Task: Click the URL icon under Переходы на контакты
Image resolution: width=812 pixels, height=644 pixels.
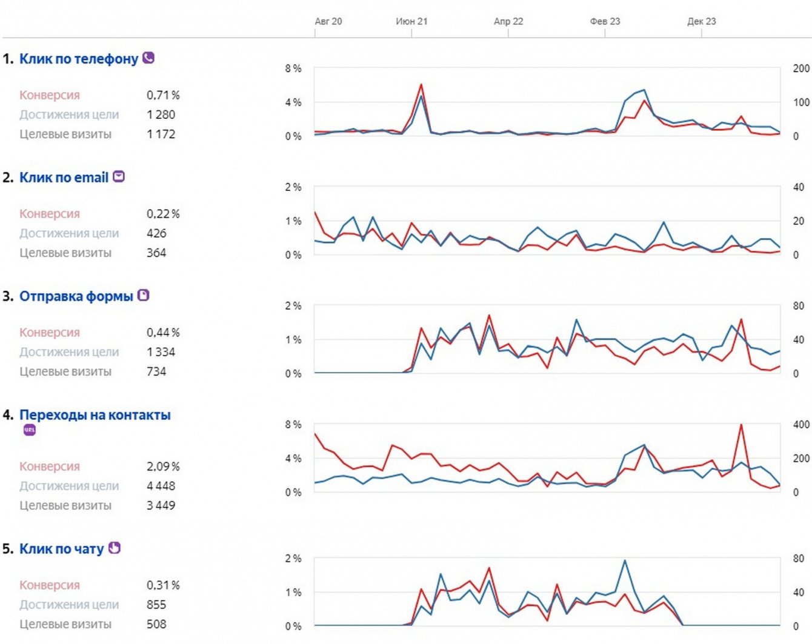Action: [30, 430]
